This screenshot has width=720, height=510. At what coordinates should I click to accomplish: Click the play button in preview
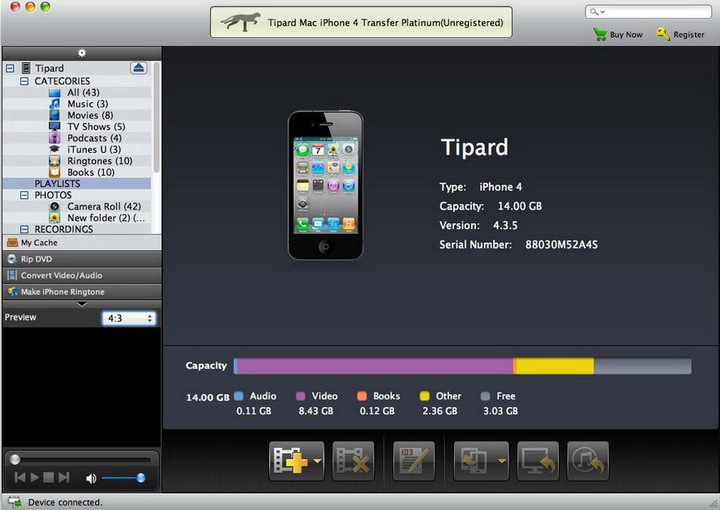(34, 477)
